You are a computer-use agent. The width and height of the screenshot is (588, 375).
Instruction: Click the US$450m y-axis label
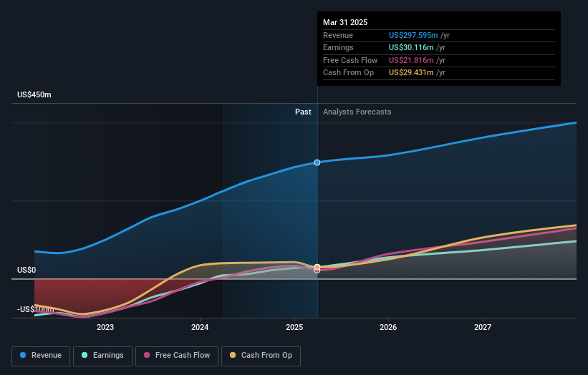click(x=34, y=94)
